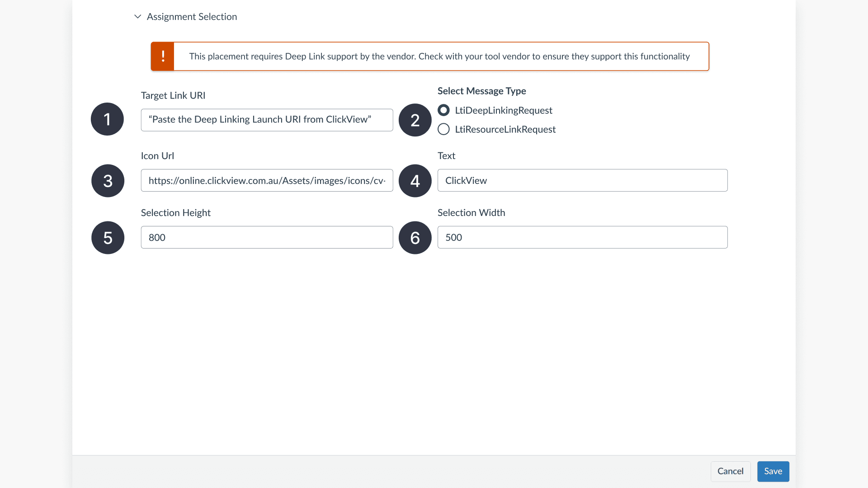This screenshot has width=868, height=488.
Task: Click the numbered badge 6 beside Selection Width
Action: [x=415, y=237]
